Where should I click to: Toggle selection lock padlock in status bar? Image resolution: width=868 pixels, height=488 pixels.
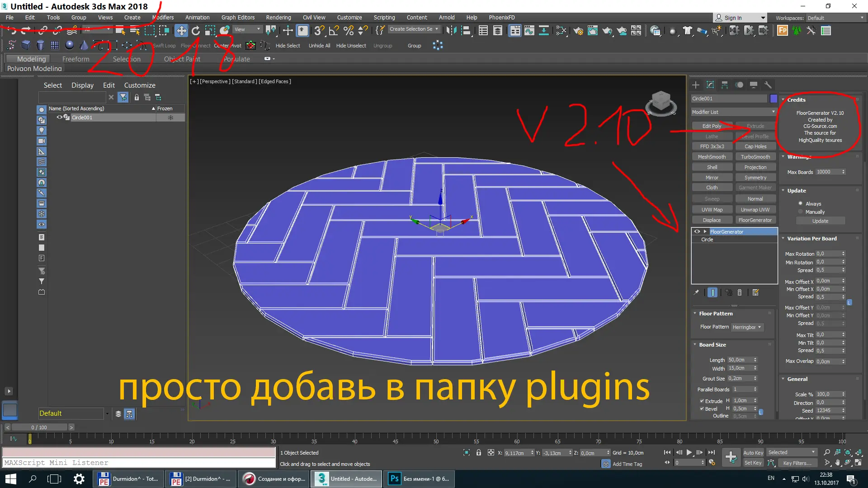479,452
